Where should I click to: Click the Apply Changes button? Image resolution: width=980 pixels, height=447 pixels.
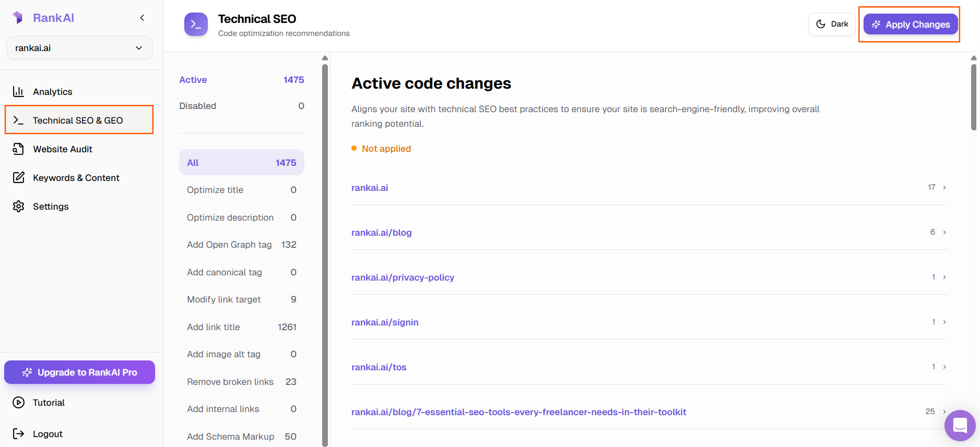910,25
